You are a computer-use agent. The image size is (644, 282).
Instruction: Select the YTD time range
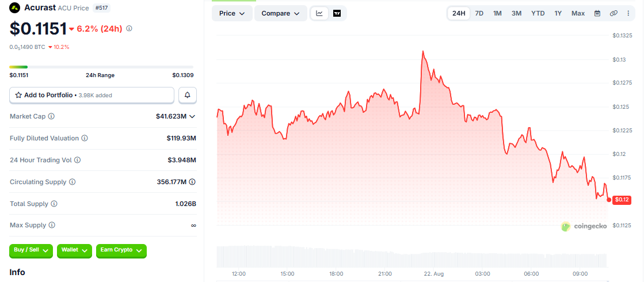[x=538, y=13]
